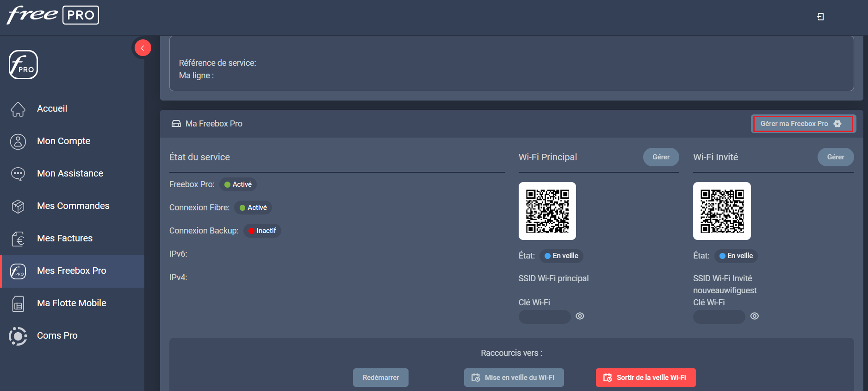Screen dimensions: 868x391
Task: Click Freebox Pro Activé status badge
Action: [x=238, y=184]
